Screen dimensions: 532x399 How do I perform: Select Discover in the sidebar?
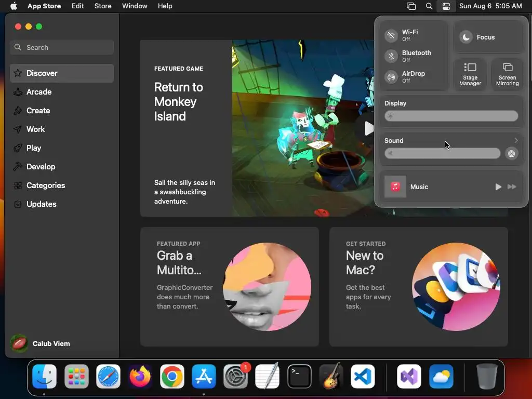click(62, 73)
